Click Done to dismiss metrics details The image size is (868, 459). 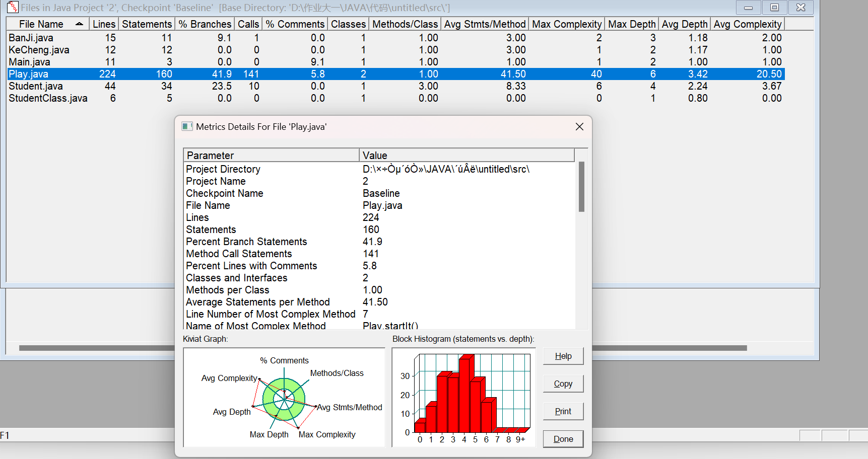tap(563, 439)
